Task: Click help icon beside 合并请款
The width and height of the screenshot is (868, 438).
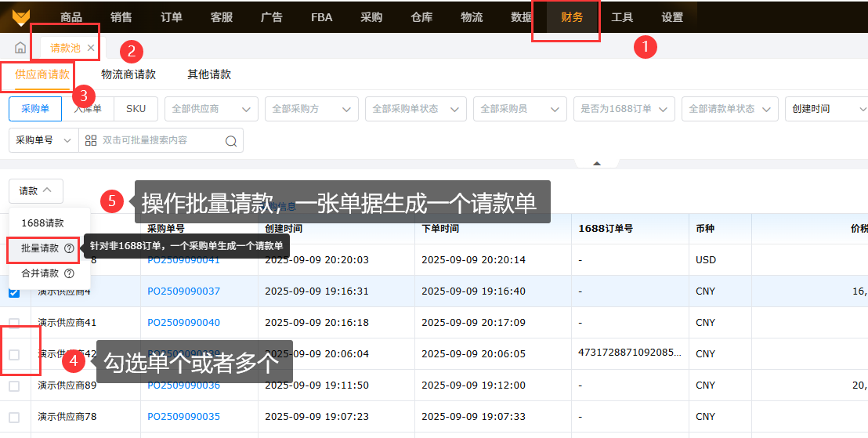Action: pyautogui.click(x=69, y=273)
